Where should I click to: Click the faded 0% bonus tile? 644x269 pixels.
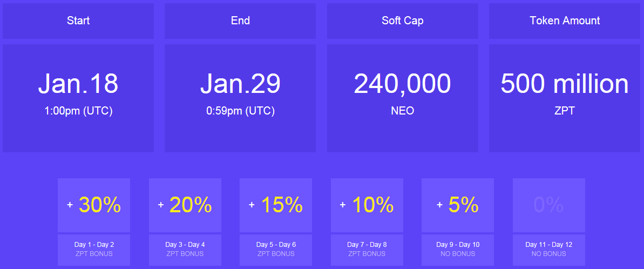[x=548, y=205]
